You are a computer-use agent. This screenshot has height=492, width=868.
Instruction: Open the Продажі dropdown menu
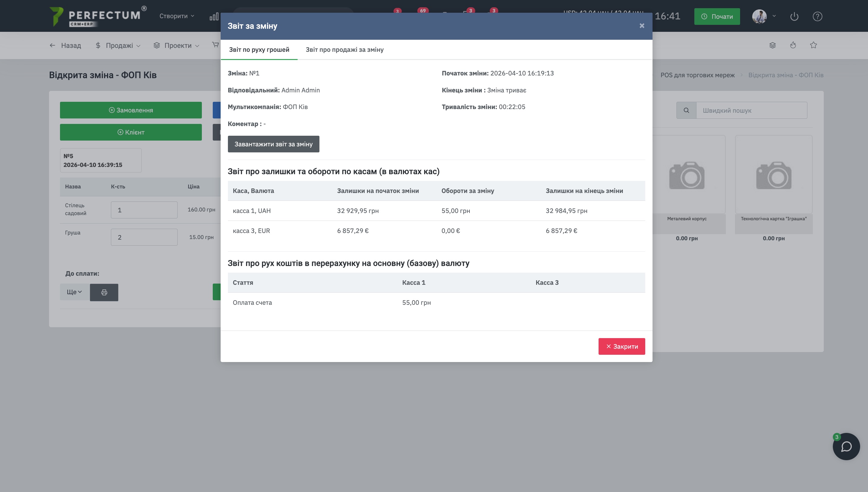point(118,46)
